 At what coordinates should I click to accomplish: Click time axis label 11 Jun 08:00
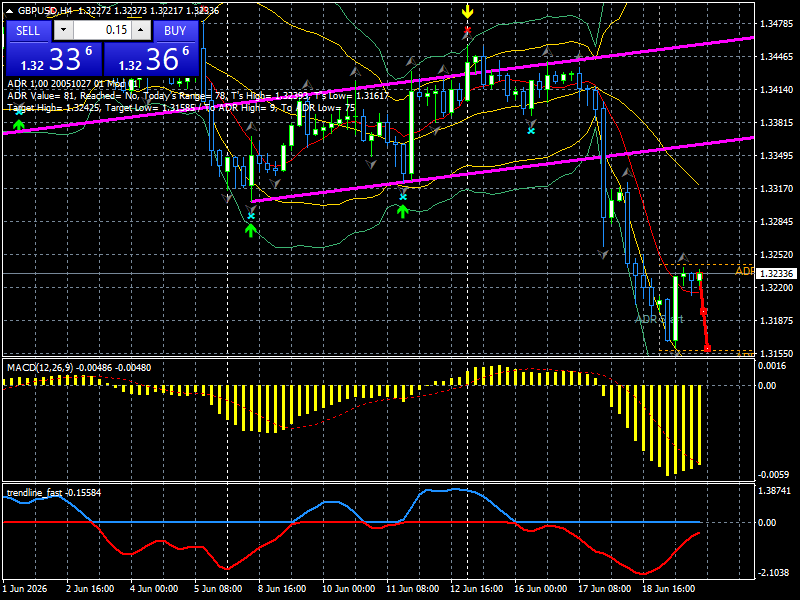tap(412, 588)
